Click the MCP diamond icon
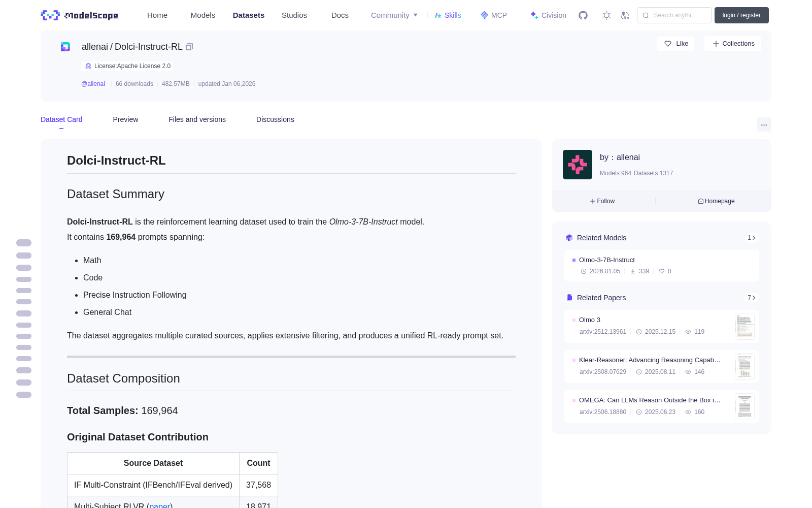The height and width of the screenshot is (508, 812). tap(484, 15)
